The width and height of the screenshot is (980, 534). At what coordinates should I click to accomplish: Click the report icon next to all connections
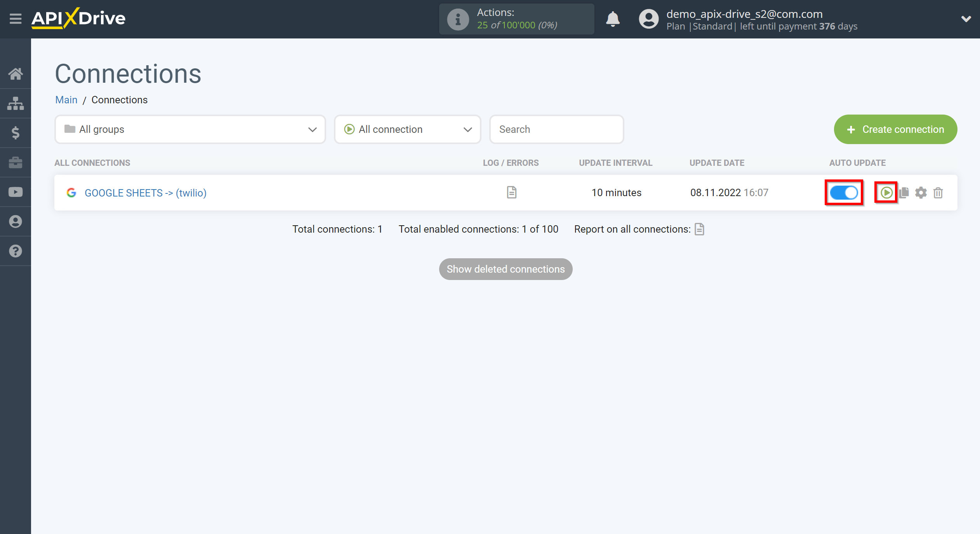tap(699, 229)
